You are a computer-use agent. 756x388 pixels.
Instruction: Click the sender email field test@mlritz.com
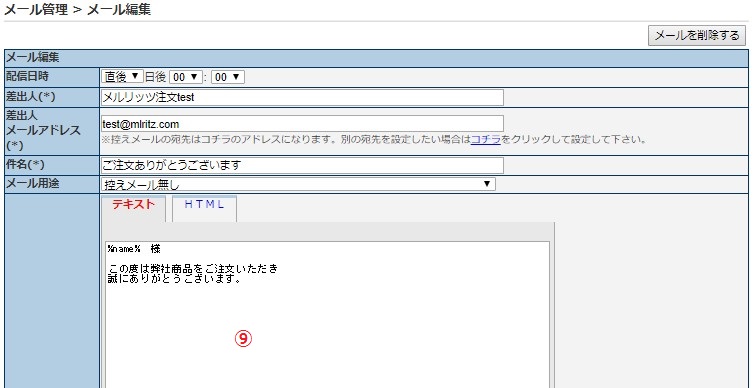click(x=302, y=124)
